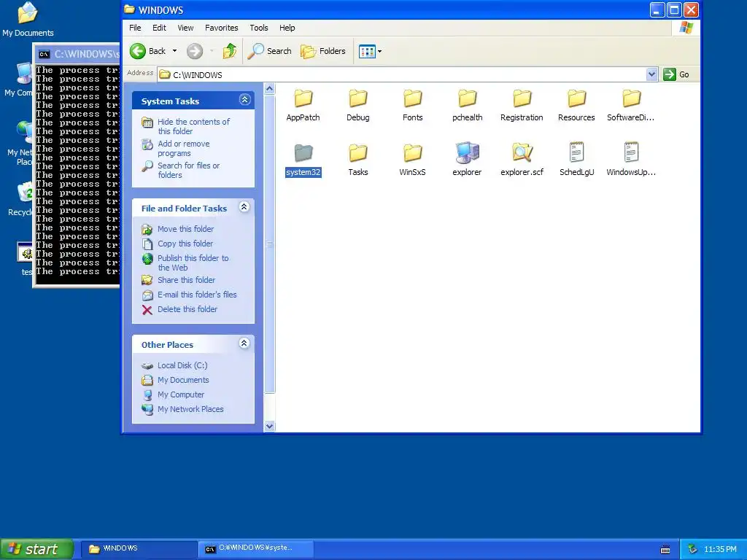Open the Edit menu
The height and width of the screenshot is (560, 747).
click(x=159, y=28)
